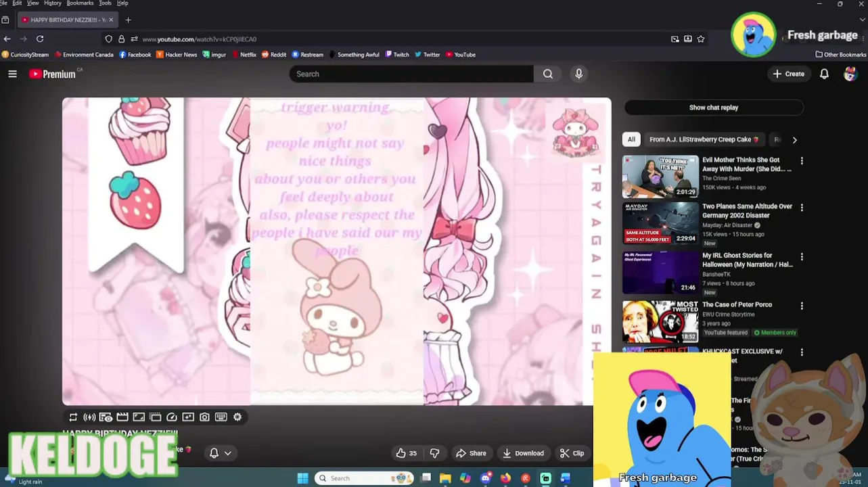
Task: Open the Hacker News bookmark
Action: (177, 55)
